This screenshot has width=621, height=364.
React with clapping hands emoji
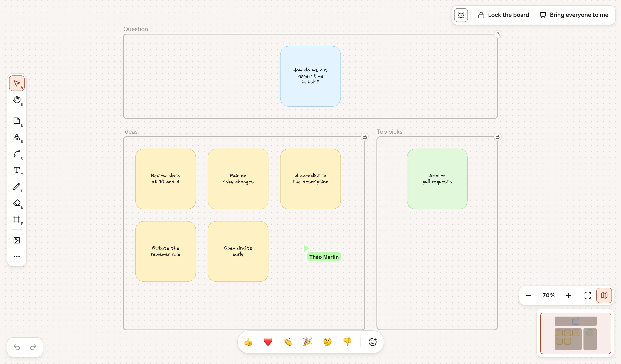pyautogui.click(x=288, y=342)
